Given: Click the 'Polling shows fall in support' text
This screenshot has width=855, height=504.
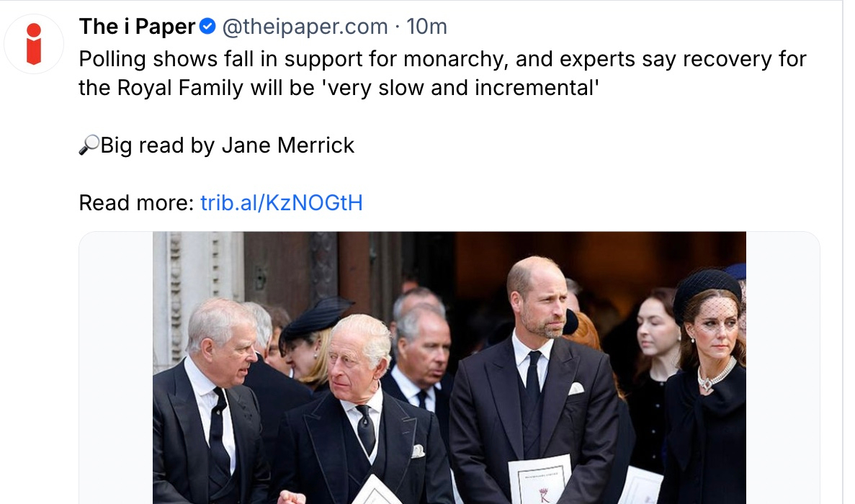Looking at the screenshot, I should click(216, 59).
